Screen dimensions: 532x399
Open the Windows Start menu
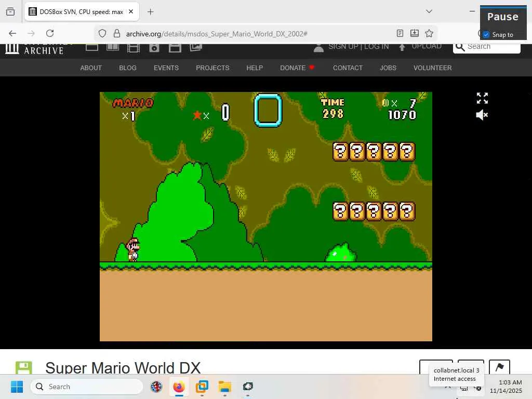[17, 387]
